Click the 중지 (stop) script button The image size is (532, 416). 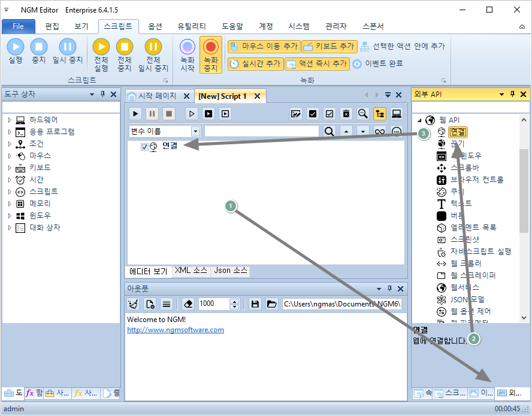[39, 51]
